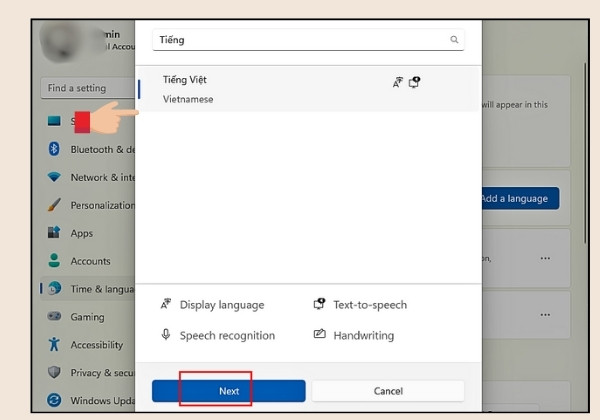Click the Display language legend icon
The width and height of the screenshot is (600, 420).
tap(166, 304)
